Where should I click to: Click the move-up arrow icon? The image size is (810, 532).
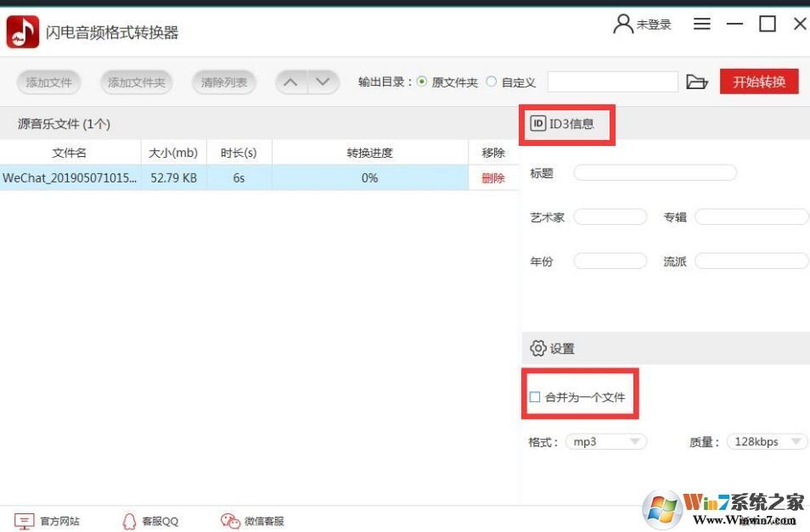(x=290, y=81)
